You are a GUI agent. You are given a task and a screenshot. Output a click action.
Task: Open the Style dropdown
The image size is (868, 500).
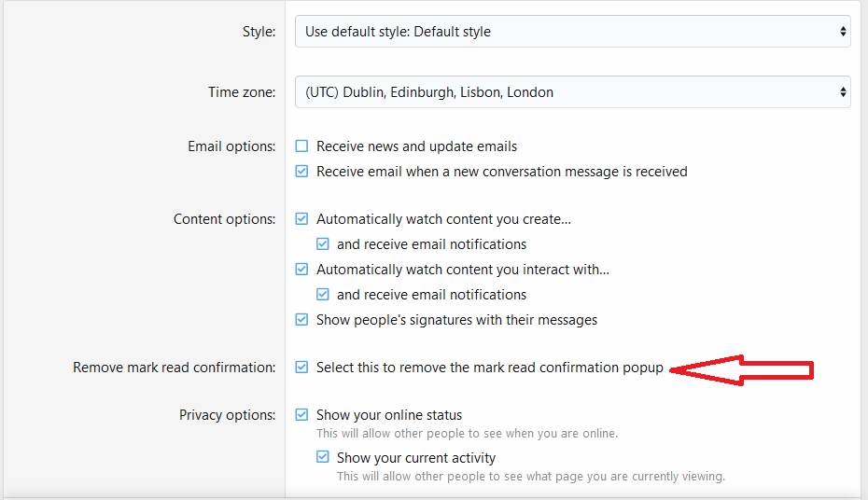pyautogui.click(x=572, y=32)
